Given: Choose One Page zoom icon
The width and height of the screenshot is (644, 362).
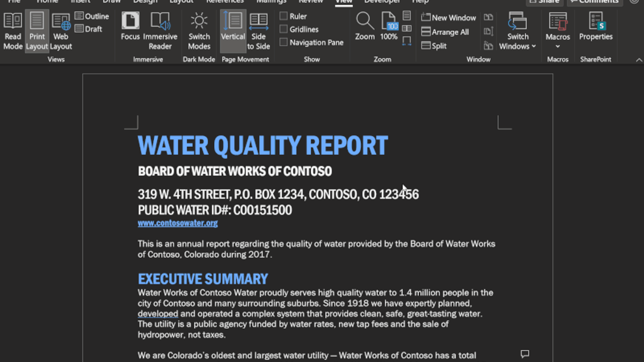Looking at the screenshot, I should [407, 16].
